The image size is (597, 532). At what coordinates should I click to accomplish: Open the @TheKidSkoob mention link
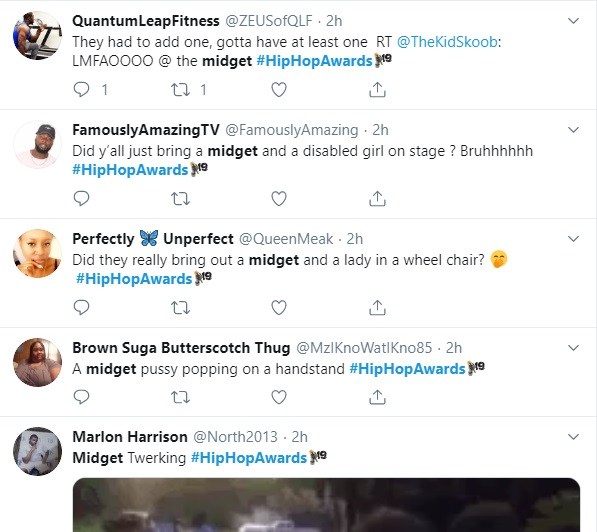pyautogui.click(x=447, y=42)
